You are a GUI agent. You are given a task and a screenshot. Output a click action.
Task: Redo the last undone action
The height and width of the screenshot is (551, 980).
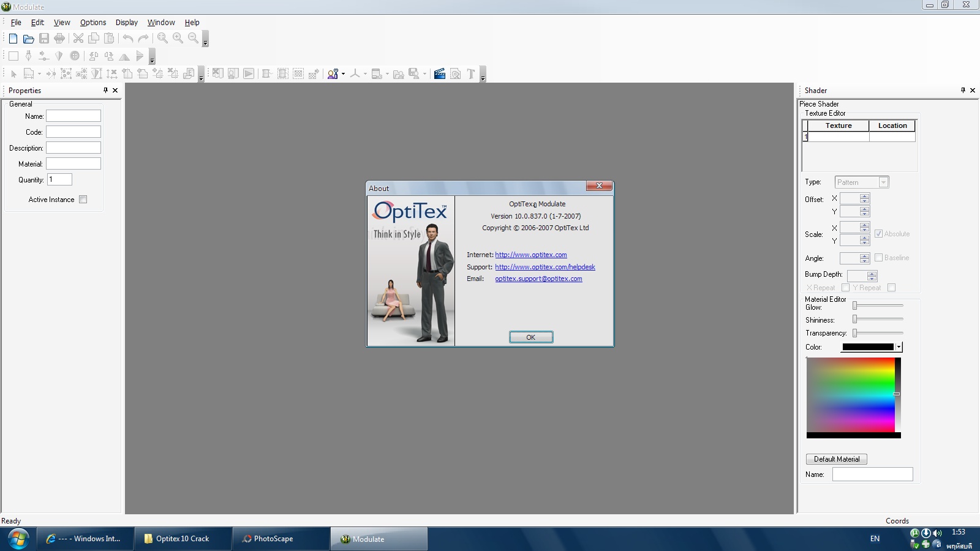pyautogui.click(x=143, y=38)
